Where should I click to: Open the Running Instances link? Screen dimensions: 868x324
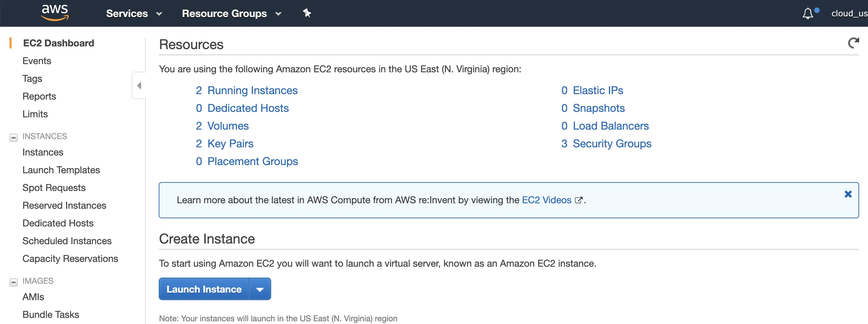252,90
